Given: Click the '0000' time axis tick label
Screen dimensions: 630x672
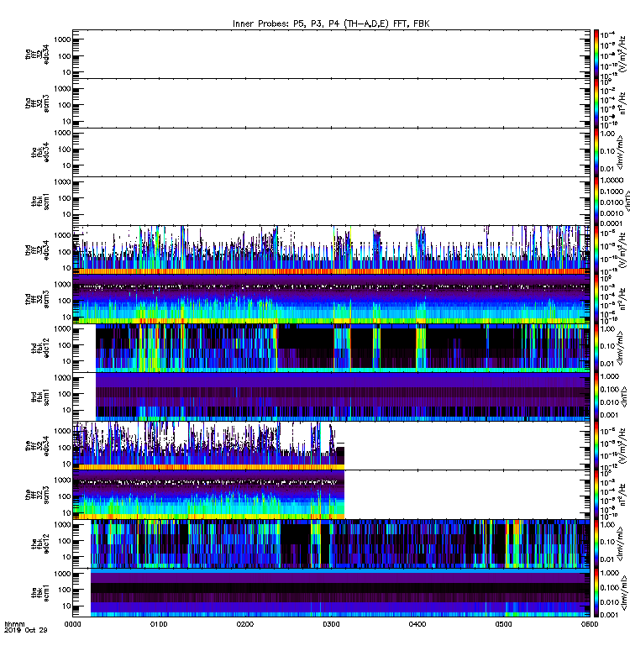Looking at the screenshot, I should [72, 624].
